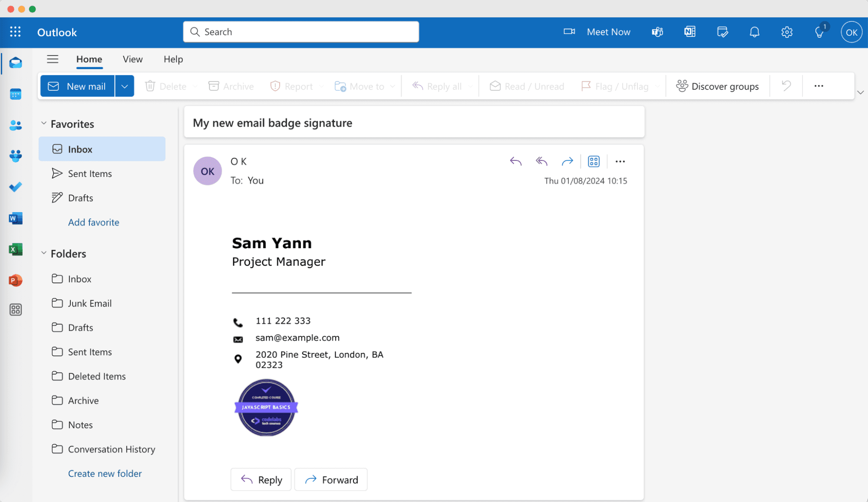Select the Microsoft To Do checkmark icon
This screenshot has height=502, width=868.
(16, 187)
